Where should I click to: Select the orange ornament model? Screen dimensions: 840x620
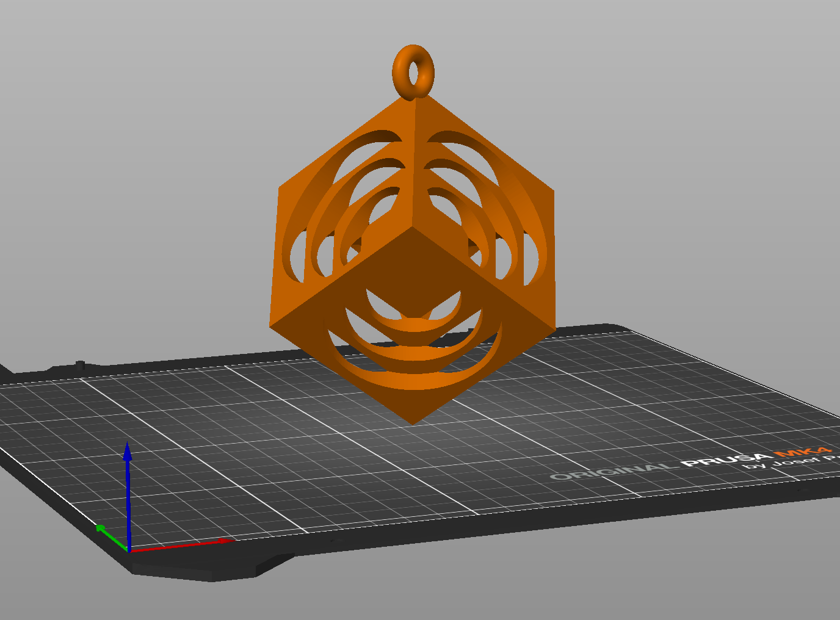pyautogui.click(x=415, y=262)
